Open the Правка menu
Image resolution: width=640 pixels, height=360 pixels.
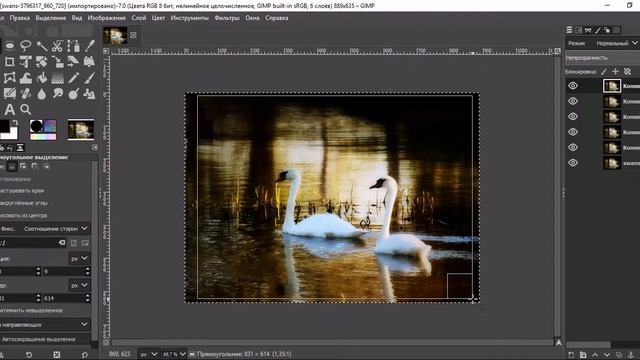tap(20, 18)
